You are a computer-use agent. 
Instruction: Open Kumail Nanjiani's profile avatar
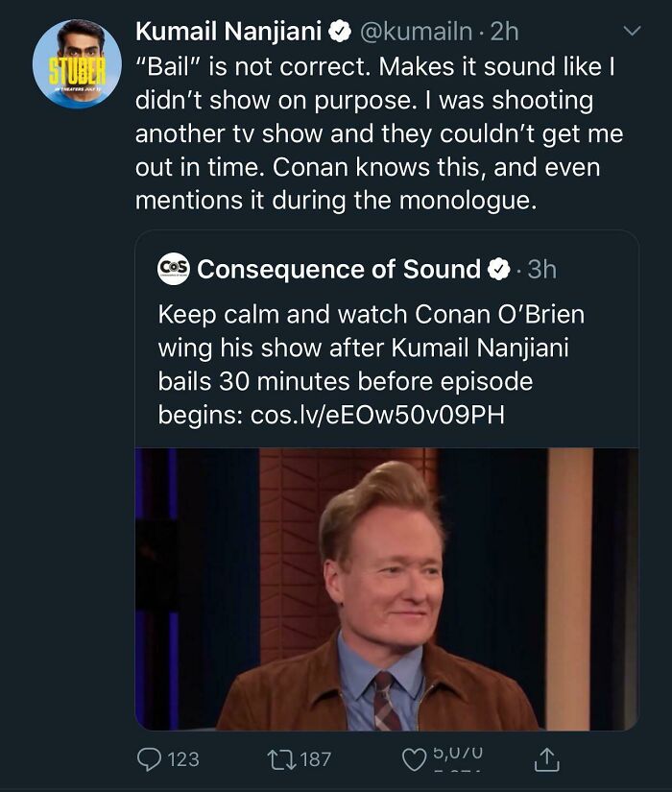77,63
